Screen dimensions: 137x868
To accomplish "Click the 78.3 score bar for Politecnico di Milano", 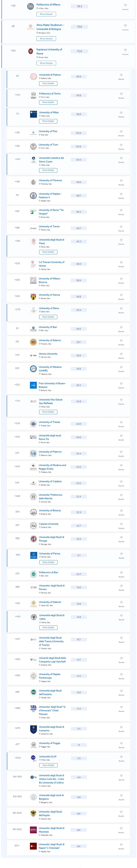I will pos(79,6).
